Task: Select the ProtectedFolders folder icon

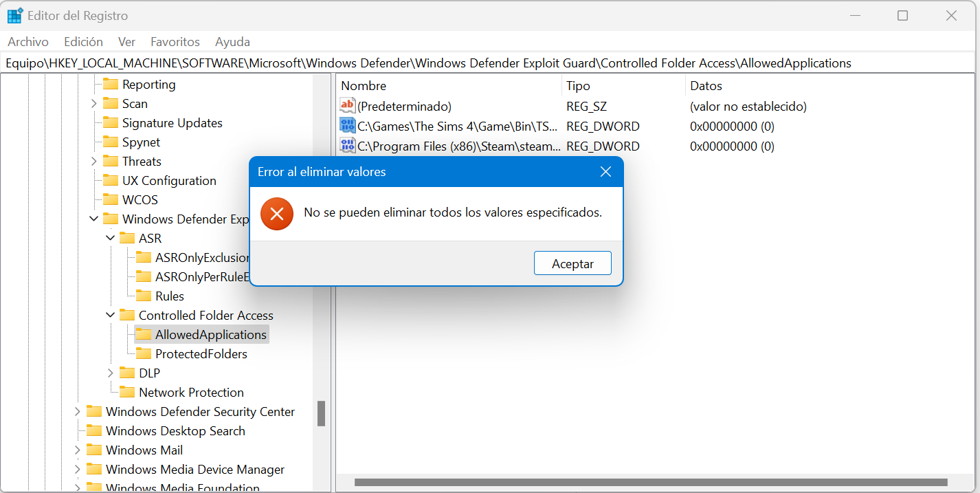Action: (144, 354)
